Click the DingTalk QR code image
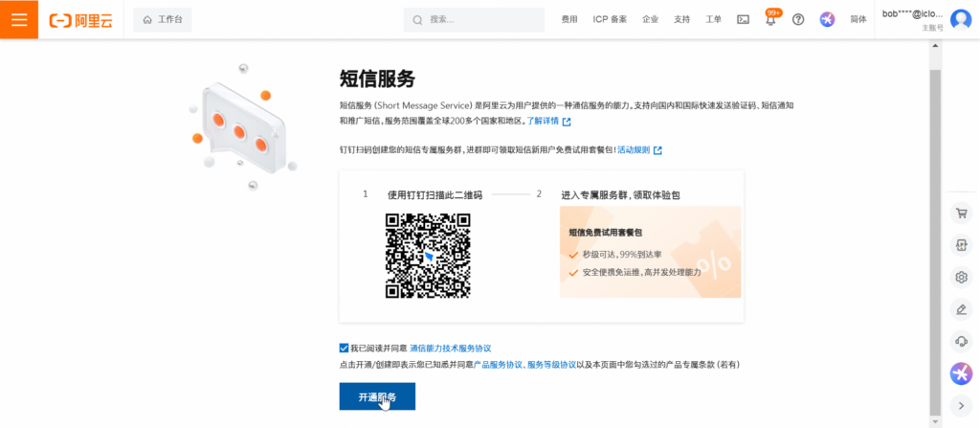 click(428, 256)
